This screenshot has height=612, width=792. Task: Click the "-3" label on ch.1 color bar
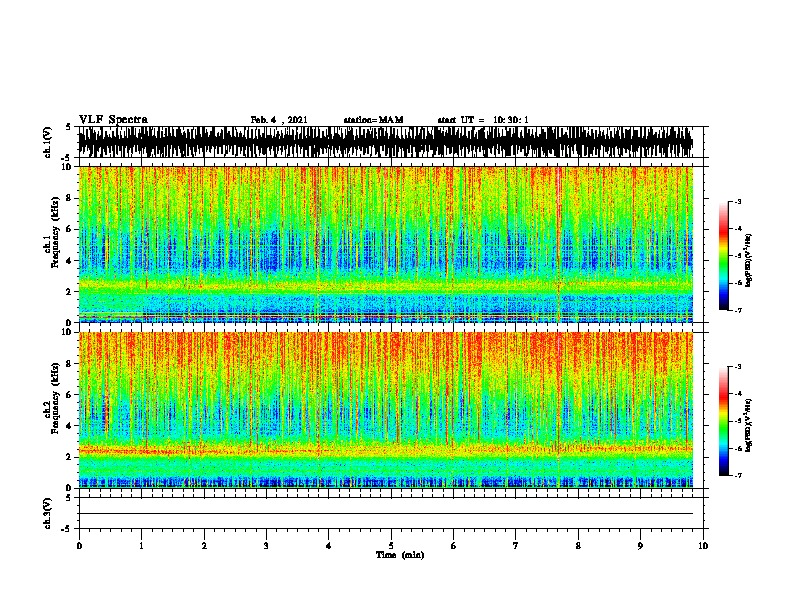(737, 202)
